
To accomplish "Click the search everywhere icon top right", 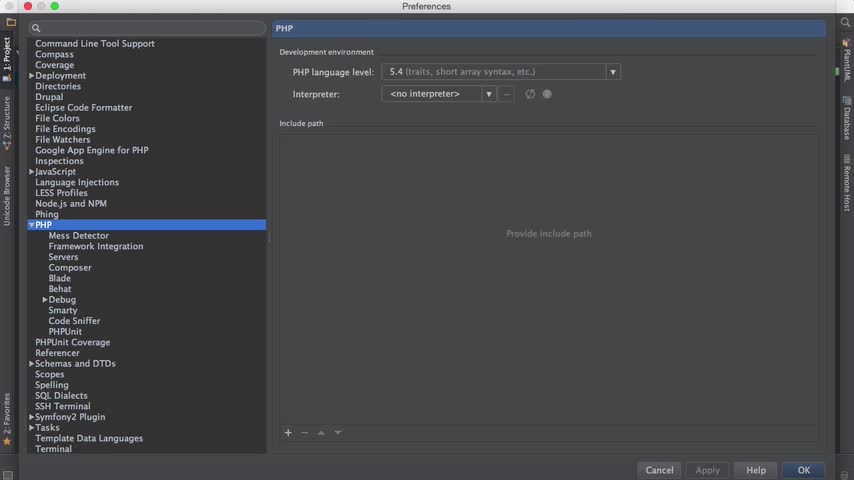I will coord(845,22).
